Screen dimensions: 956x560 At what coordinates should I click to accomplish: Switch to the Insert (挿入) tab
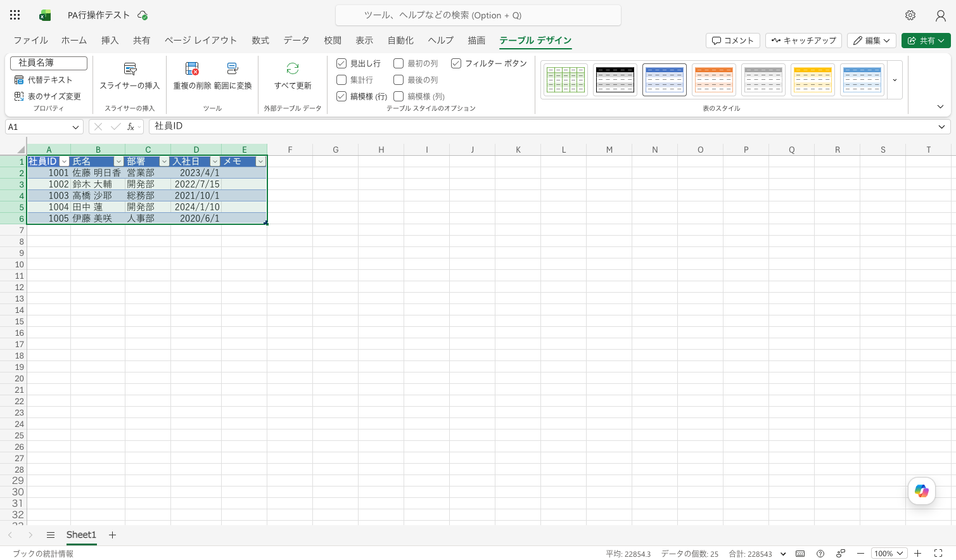coord(110,41)
